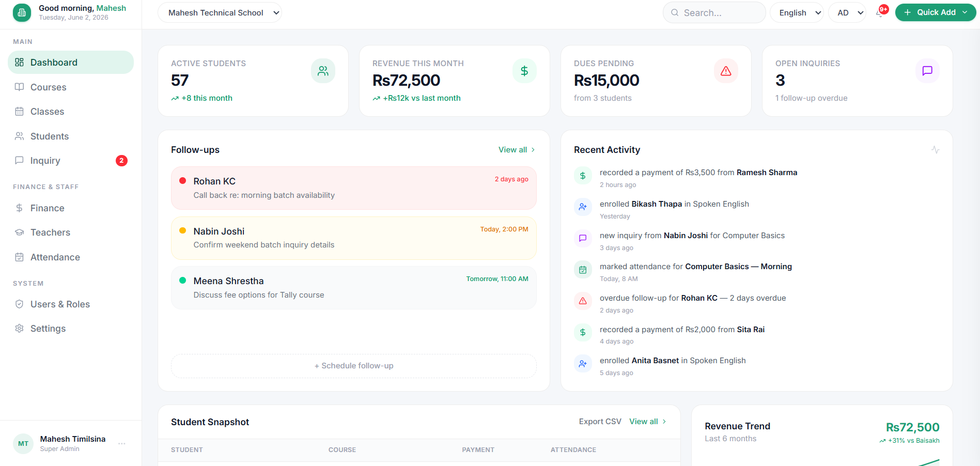Image resolution: width=980 pixels, height=466 pixels.
Task: Click the red dot on Rohan KC follow-up
Action: (182, 181)
